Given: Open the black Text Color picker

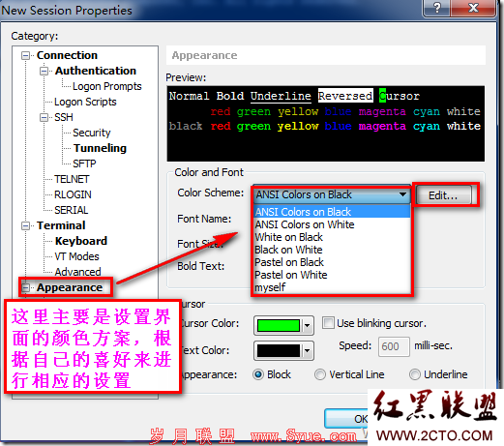Looking at the screenshot, I should pyautogui.click(x=283, y=350).
